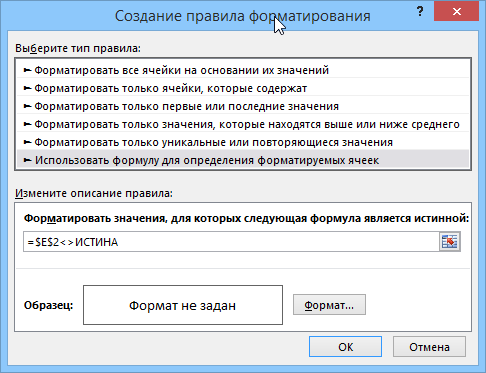The image size is (486, 373).
Task: Click the help question mark icon
Action: [420, 12]
